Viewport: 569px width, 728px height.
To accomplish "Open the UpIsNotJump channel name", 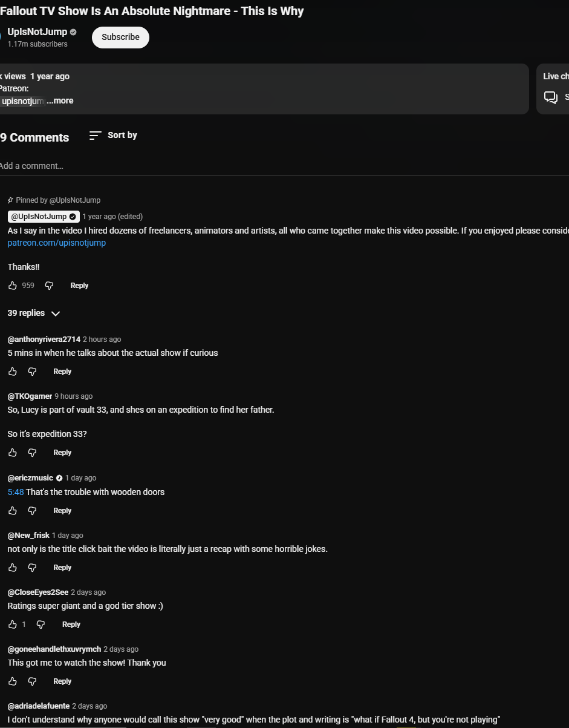I will coord(37,32).
